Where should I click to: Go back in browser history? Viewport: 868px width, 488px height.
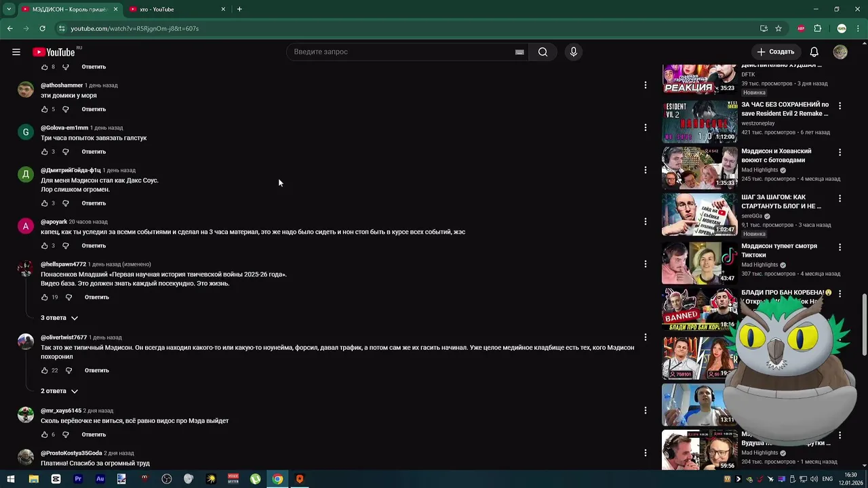[9, 28]
